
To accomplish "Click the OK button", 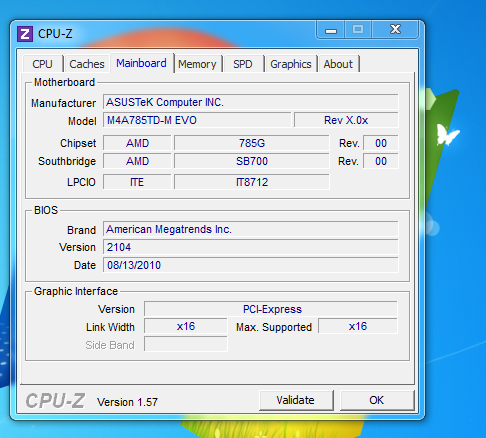I will pos(377,400).
